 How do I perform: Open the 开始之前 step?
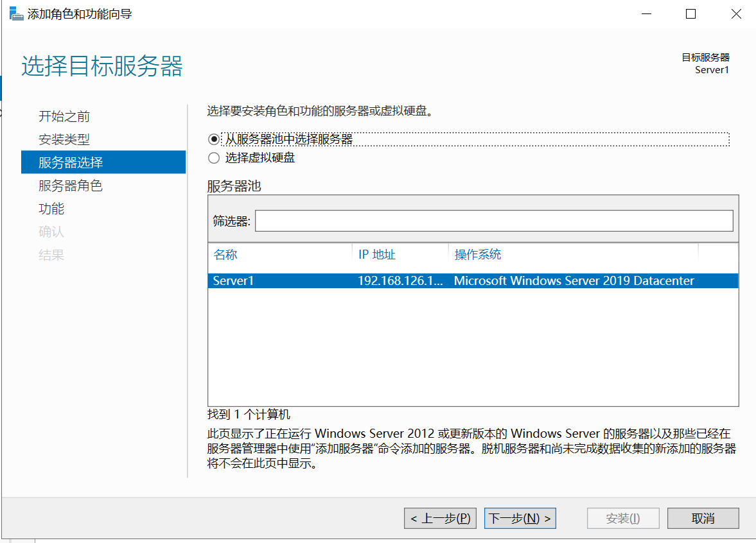64,116
